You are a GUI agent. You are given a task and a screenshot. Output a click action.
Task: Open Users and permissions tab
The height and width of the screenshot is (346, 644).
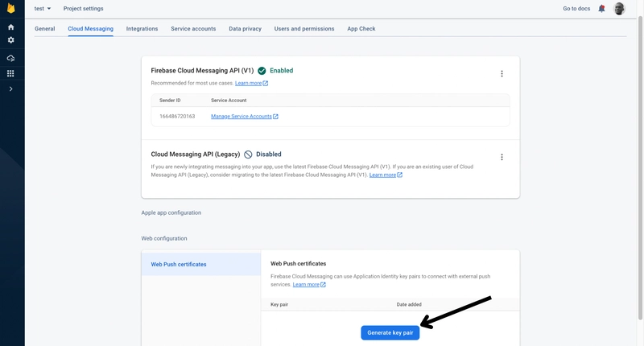pos(304,29)
